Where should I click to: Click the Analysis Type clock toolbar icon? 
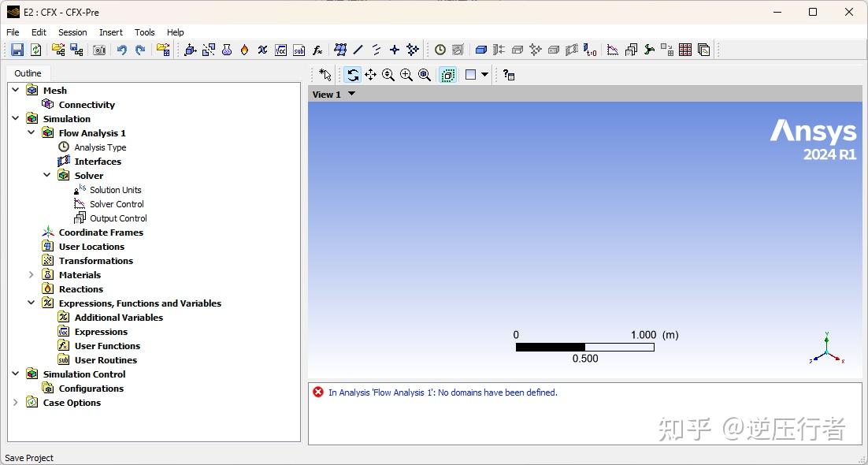440,50
